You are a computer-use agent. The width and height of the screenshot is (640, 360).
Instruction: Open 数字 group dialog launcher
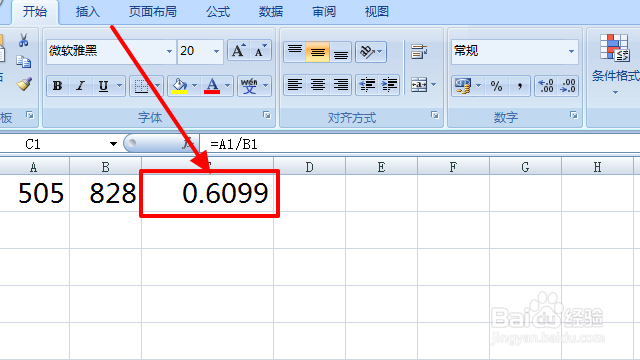(x=573, y=116)
